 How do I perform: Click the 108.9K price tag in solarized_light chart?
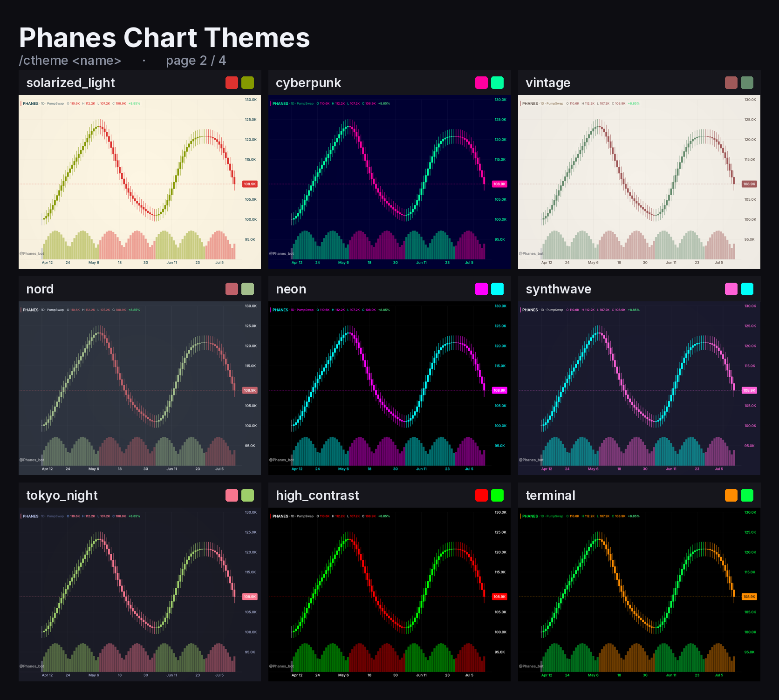point(250,184)
